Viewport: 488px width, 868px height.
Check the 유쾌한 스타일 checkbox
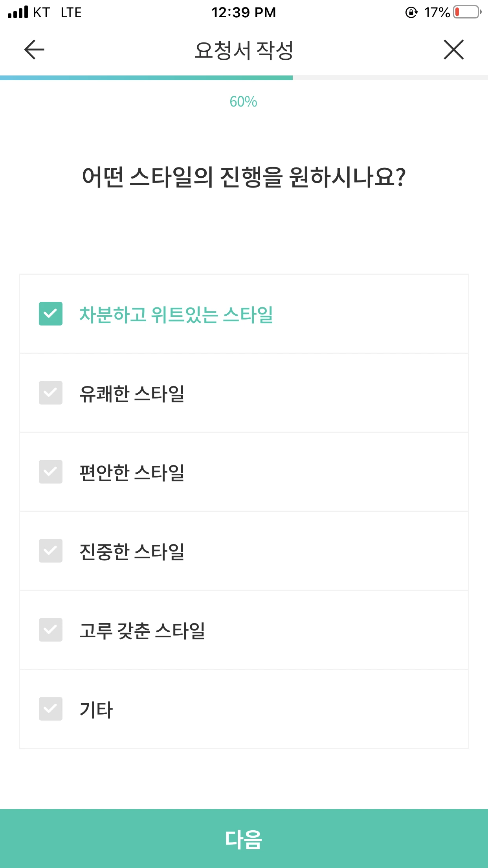51,393
